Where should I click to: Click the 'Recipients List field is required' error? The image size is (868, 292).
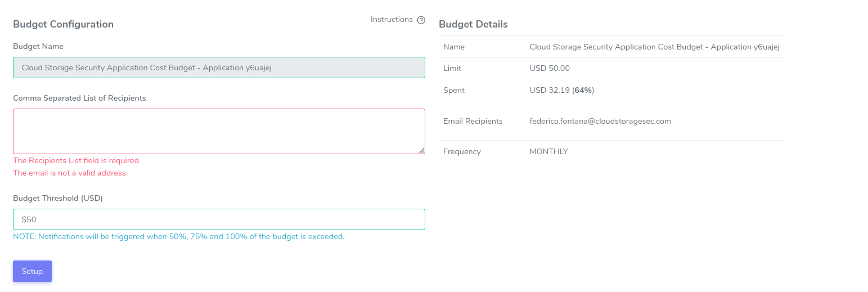tap(77, 160)
